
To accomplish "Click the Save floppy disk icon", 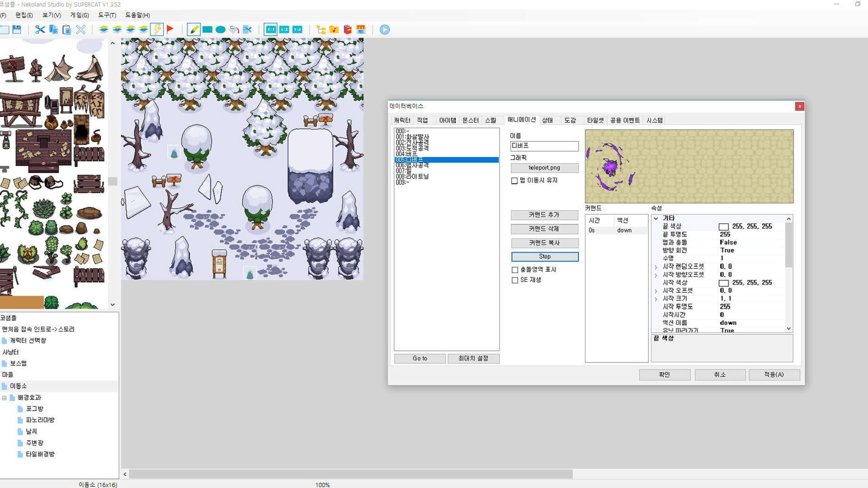I will pos(17,29).
